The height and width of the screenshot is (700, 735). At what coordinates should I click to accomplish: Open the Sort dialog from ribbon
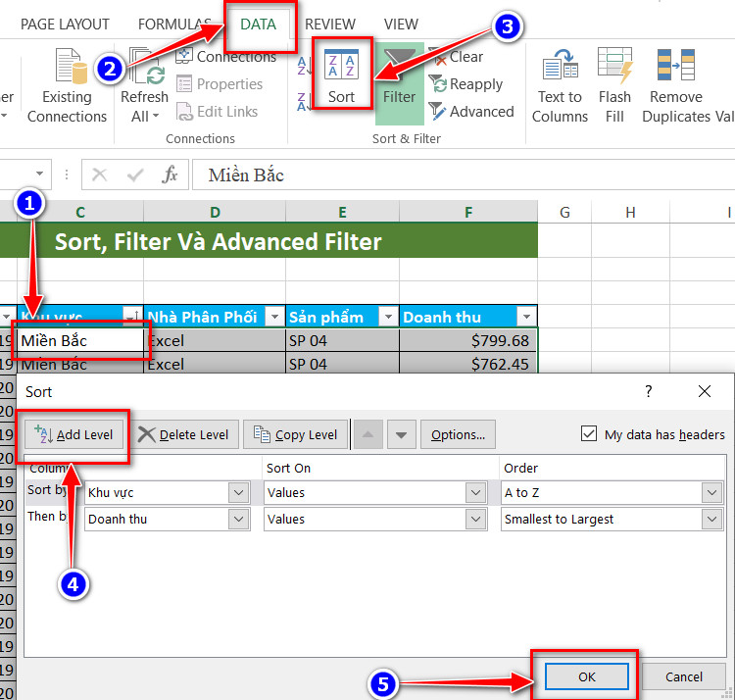tap(341, 75)
